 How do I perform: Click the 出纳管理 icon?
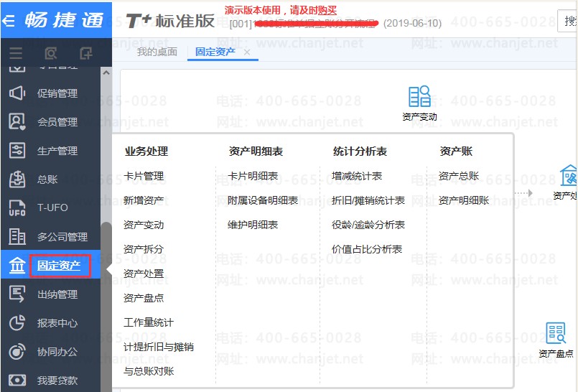click(17, 294)
